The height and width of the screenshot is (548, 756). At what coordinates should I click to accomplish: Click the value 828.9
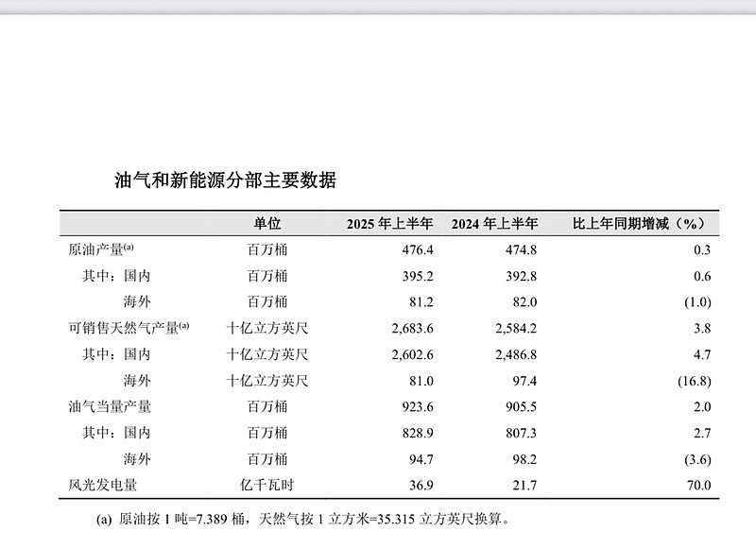(x=418, y=434)
